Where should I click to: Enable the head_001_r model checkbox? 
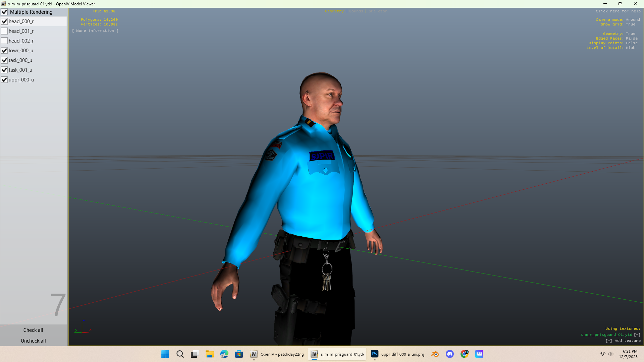[x=4, y=31]
